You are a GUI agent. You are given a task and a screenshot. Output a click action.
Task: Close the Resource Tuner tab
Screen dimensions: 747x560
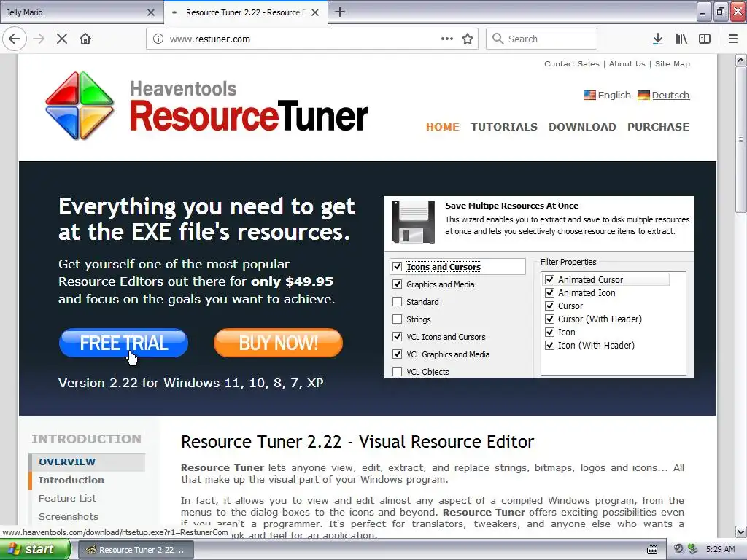(315, 12)
